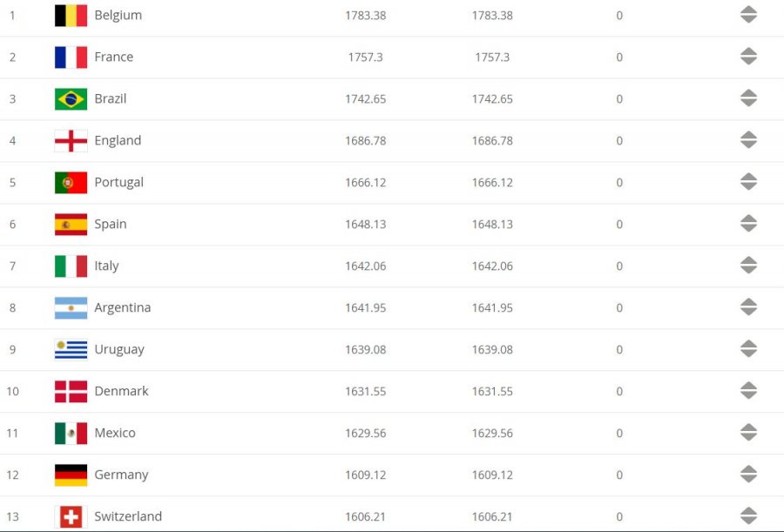
Task: Click the Uruguay flag icon
Action: (x=71, y=349)
